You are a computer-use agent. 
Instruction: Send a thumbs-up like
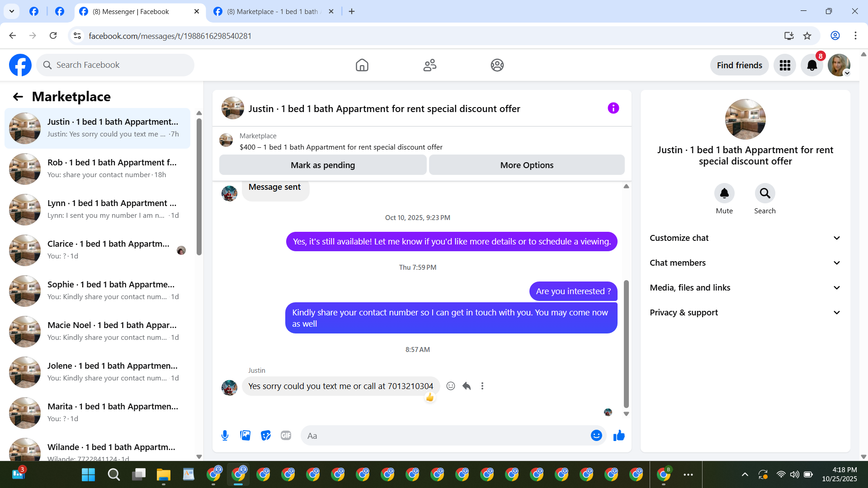619,436
